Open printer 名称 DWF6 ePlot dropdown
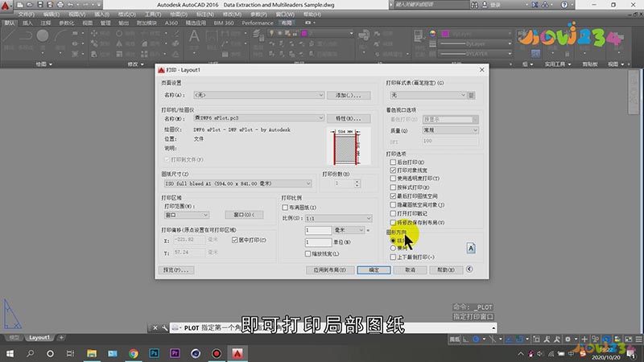This screenshot has width=644, height=362. 258,117
